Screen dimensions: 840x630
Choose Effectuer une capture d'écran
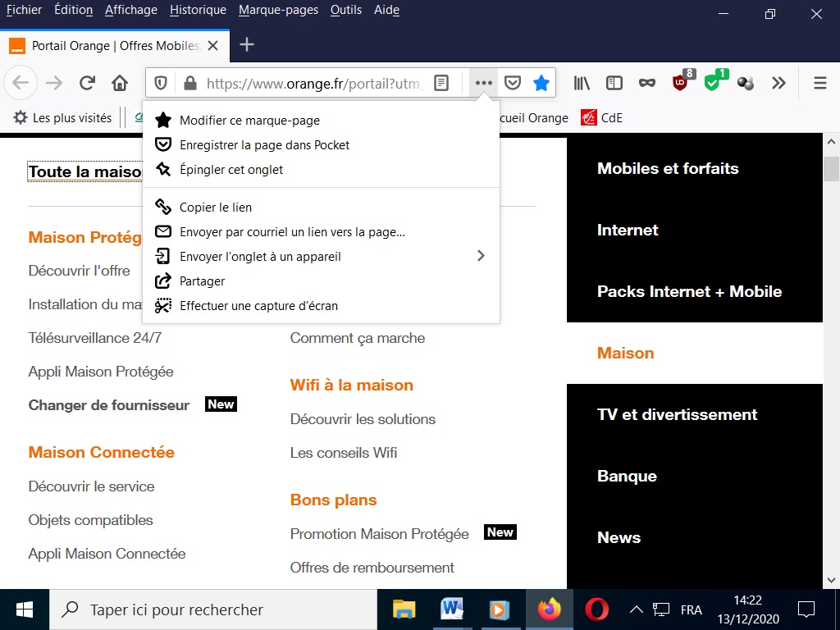(x=321, y=305)
